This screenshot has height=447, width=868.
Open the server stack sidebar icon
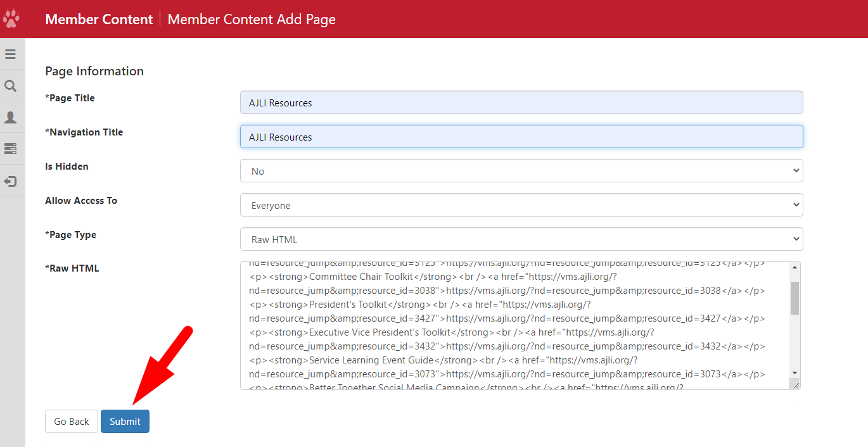10,149
